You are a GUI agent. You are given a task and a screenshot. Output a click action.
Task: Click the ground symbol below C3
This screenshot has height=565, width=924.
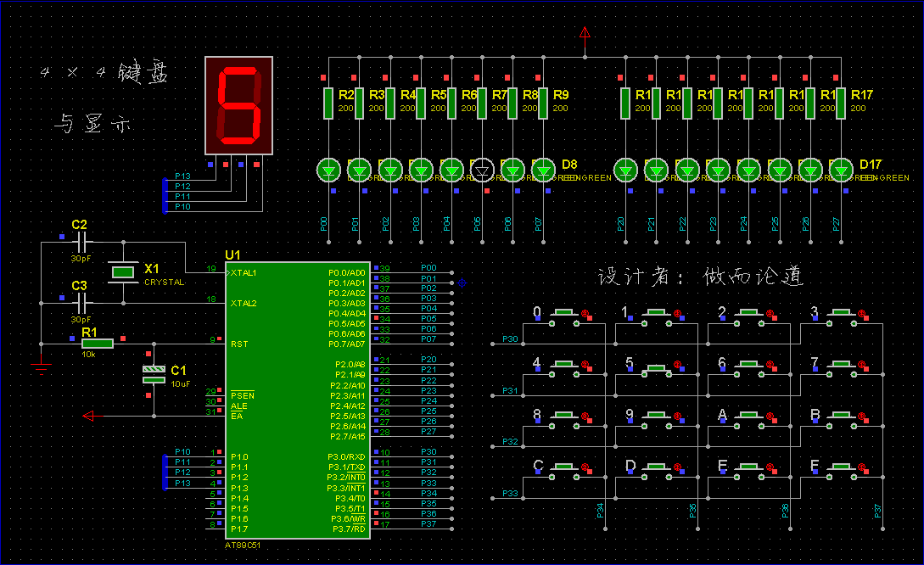click(x=41, y=365)
